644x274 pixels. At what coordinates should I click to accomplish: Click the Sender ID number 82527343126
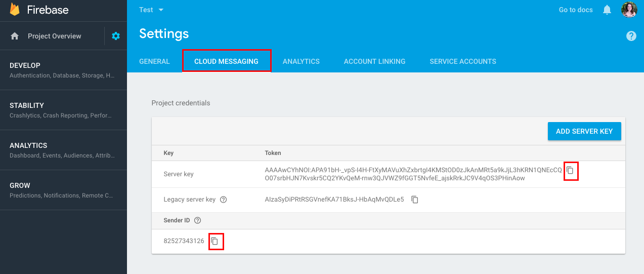tap(184, 241)
